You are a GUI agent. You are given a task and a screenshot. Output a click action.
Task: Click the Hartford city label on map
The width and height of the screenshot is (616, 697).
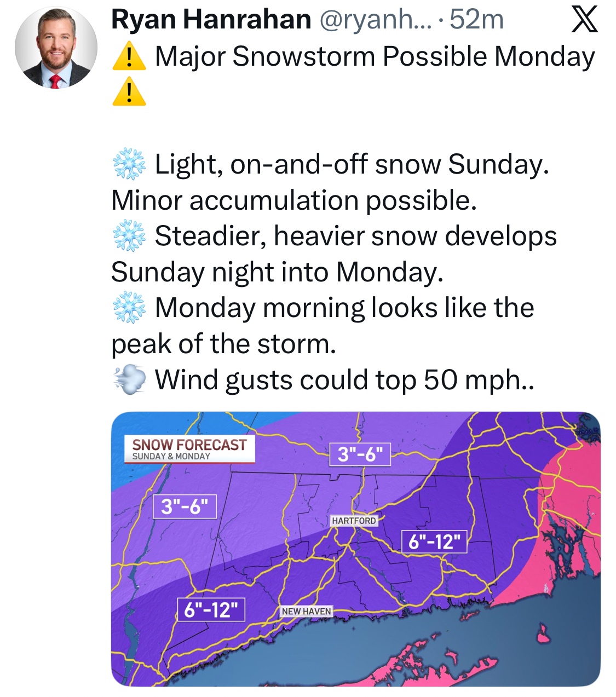(354, 521)
